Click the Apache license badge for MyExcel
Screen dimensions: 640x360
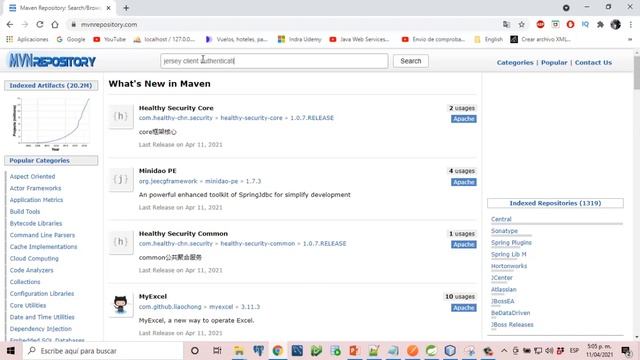click(464, 308)
